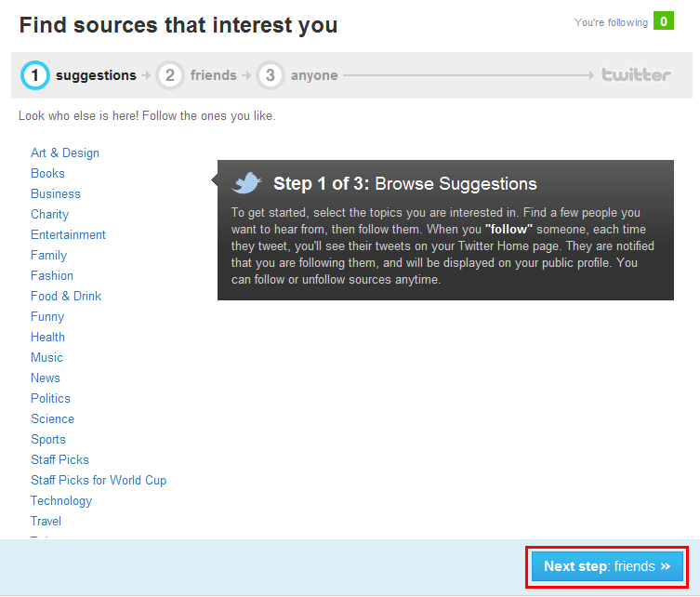Click 'Look who else is here!' text
The width and height of the screenshot is (700, 597).
(x=79, y=115)
